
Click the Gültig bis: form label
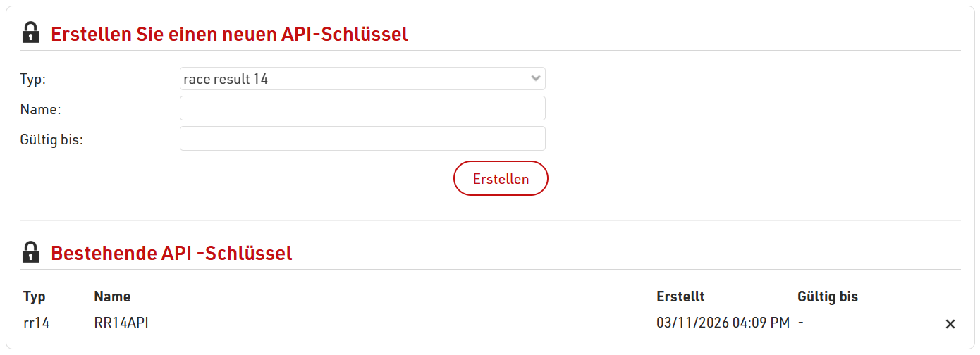pos(52,139)
